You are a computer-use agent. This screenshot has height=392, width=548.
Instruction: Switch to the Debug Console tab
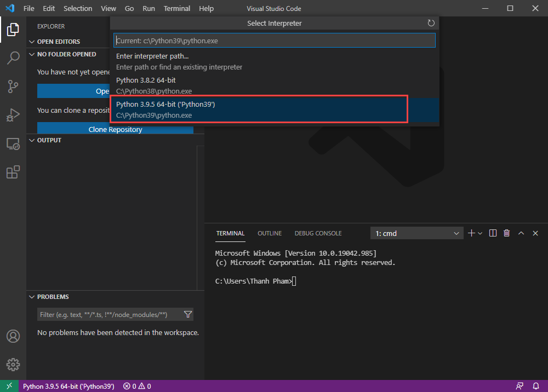[318, 233]
